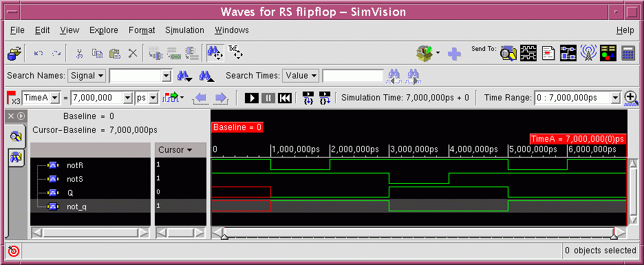The height and width of the screenshot is (265, 644).
Task: Open the waveform window icon in Send To
Action: (x=528, y=53)
